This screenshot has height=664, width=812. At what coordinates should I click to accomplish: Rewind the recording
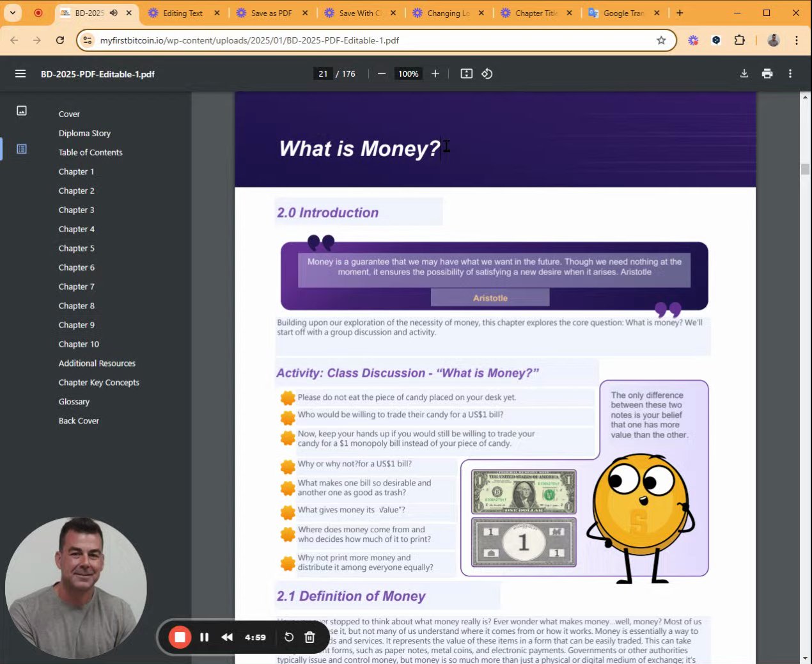[x=227, y=637]
